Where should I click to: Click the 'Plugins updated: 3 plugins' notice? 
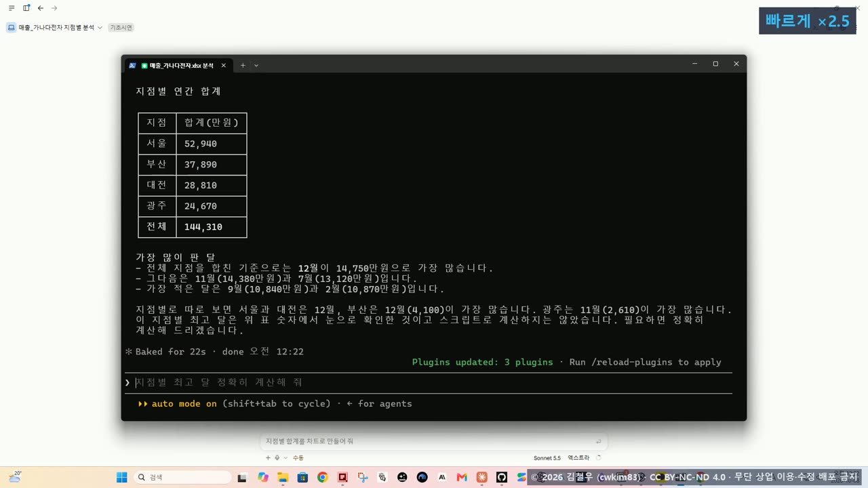point(482,362)
